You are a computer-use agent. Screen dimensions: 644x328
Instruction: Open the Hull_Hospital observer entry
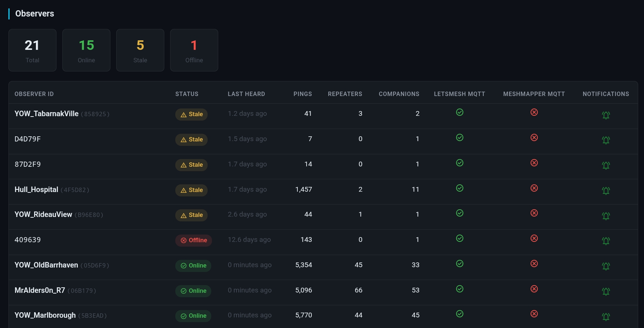click(36, 189)
